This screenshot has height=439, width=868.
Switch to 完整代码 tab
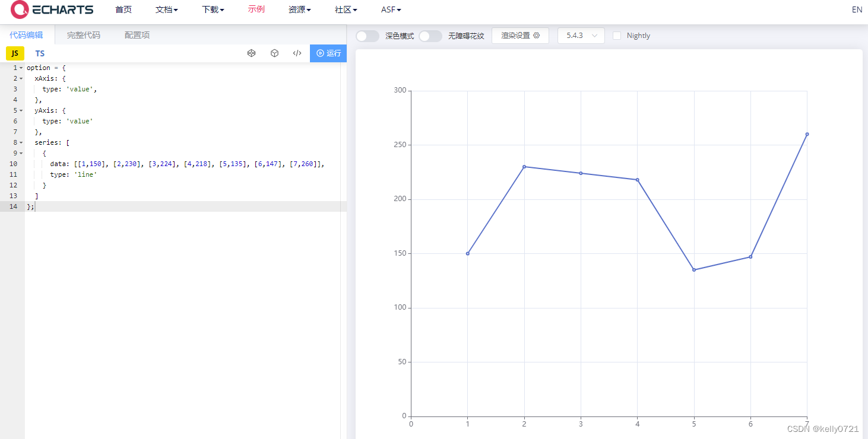coord(83,35)
